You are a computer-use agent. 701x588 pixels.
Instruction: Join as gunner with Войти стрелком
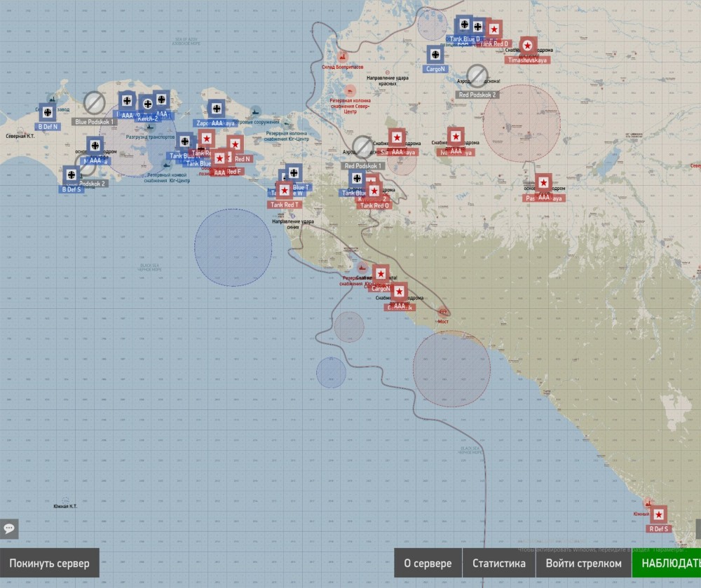click(583, 563)
